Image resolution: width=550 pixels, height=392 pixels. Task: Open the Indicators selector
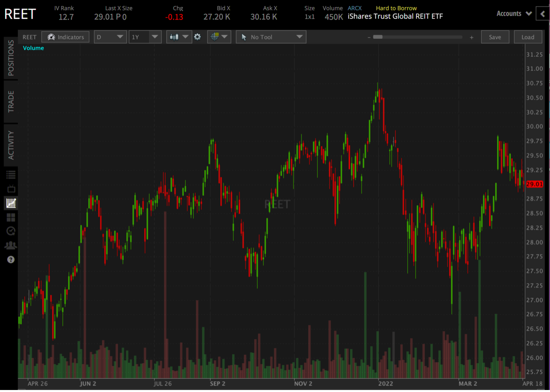click(65, 36)
